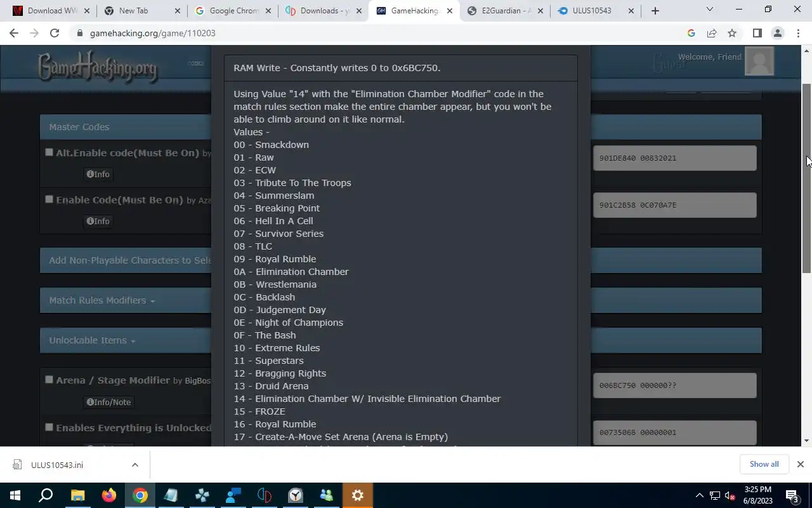Click the GameHacking.org logo

click(97, 66)
